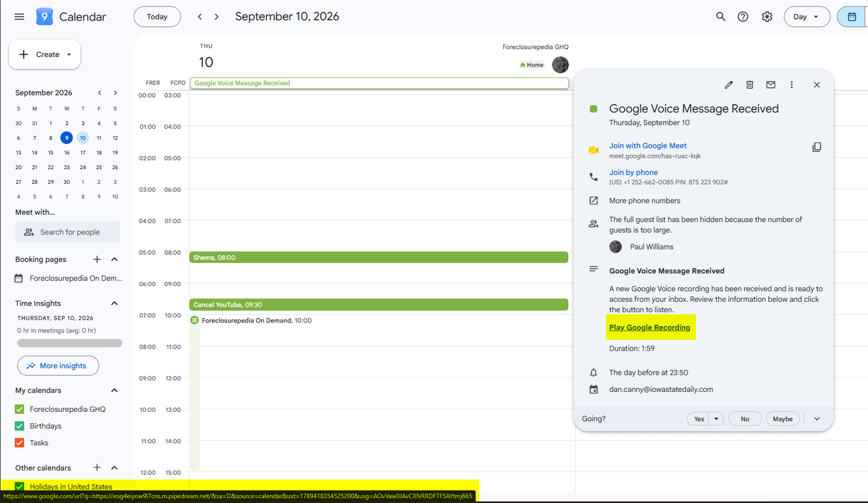Switch to calendar view icon at top right

click(852, 17)
